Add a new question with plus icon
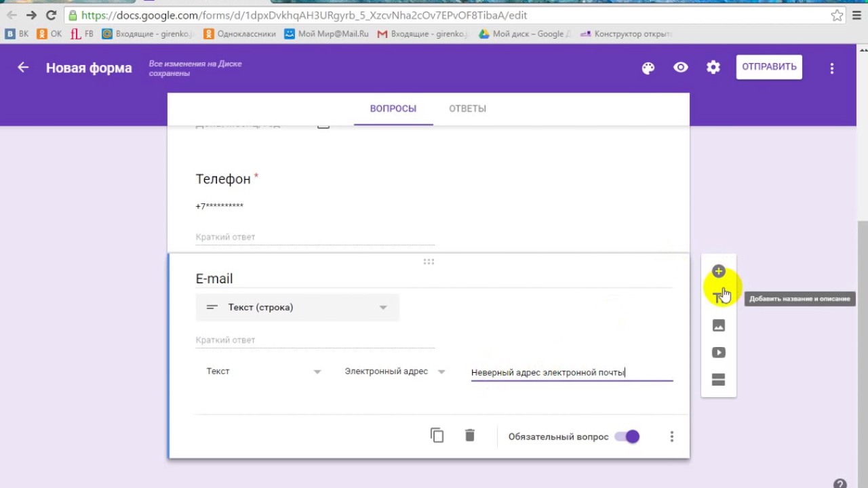 coord(719,271)
